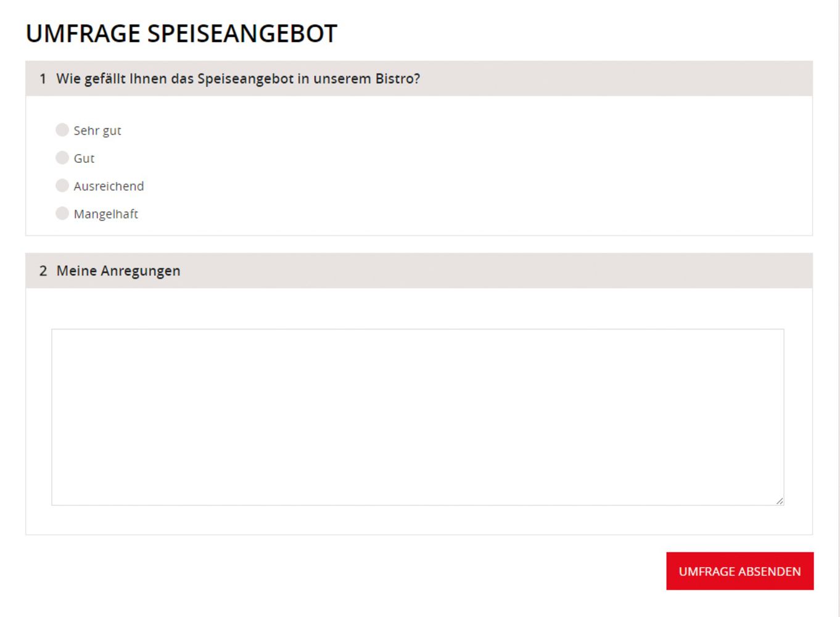
Task: Submit with "Umfrage absenden" button
Action: point(739,571)
